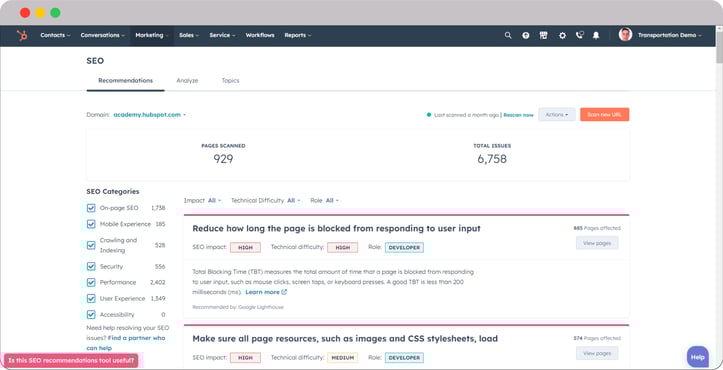Uncheck the Security category
This screenshot has width=723, height=370.
[91, 267]
